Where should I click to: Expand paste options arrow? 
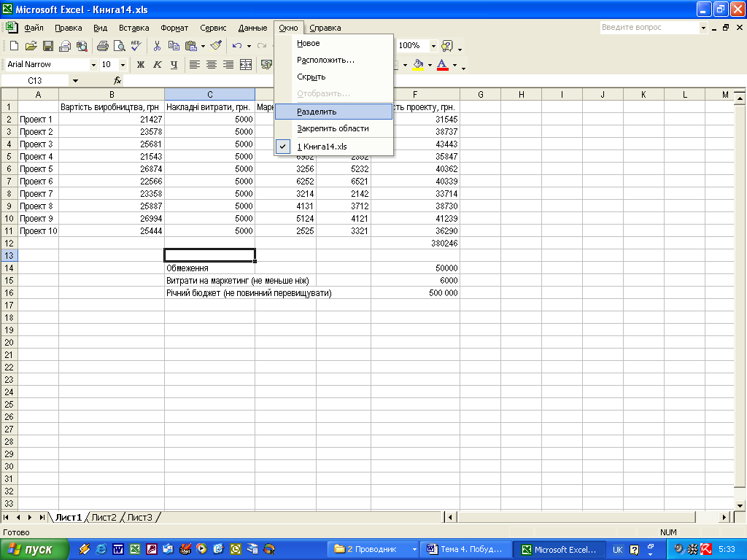point(203,46)
